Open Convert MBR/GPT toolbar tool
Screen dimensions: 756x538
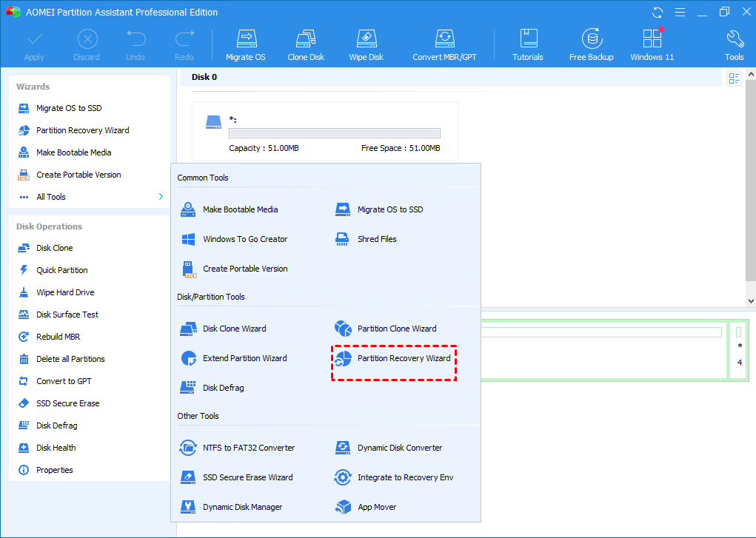tap(444, 46)
